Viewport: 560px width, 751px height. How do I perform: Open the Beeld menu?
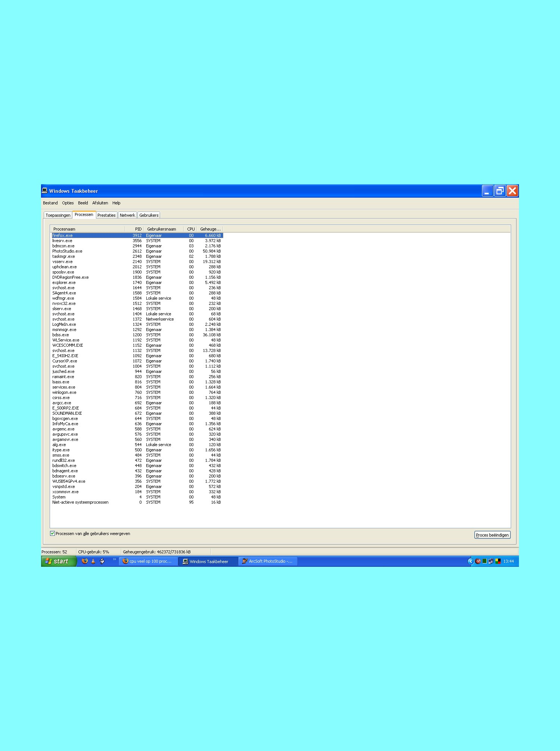pos(83,203)
